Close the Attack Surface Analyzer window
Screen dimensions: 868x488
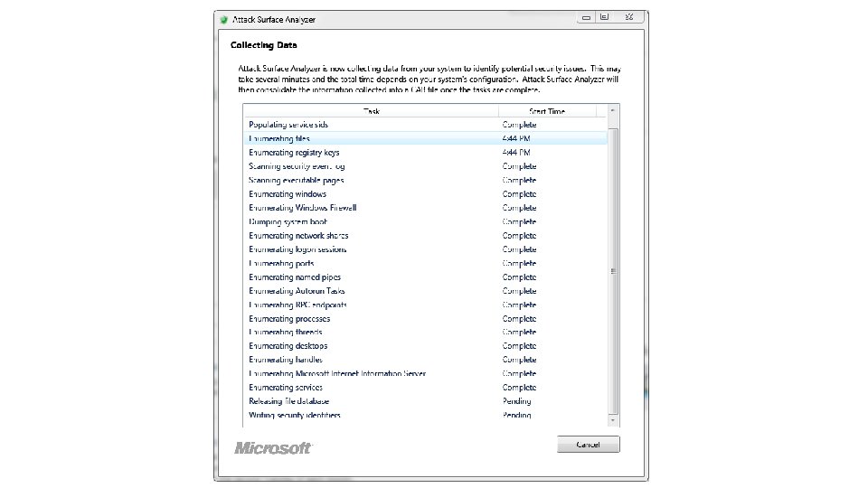click(628, 16)
